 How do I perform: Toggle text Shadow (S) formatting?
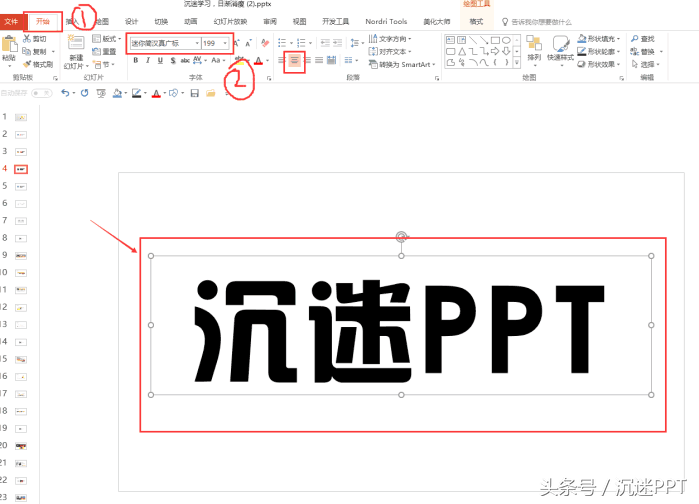[173, 60]
